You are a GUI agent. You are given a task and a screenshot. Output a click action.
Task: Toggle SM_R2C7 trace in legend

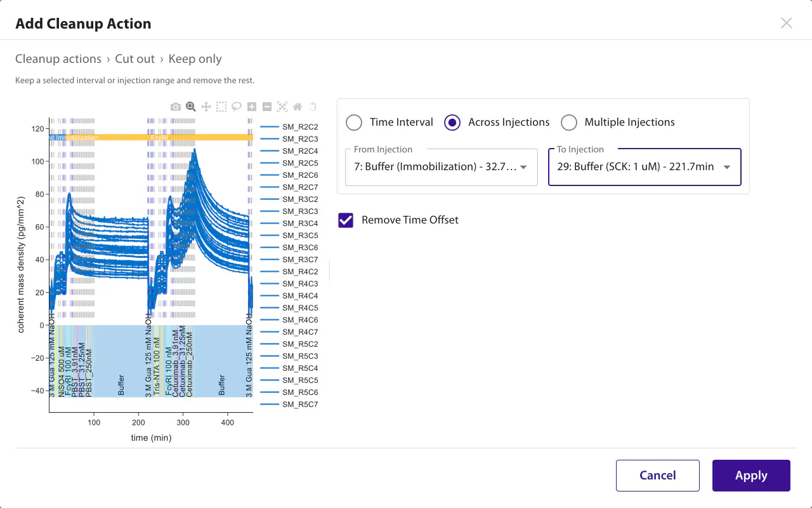(x=289, y=187)
